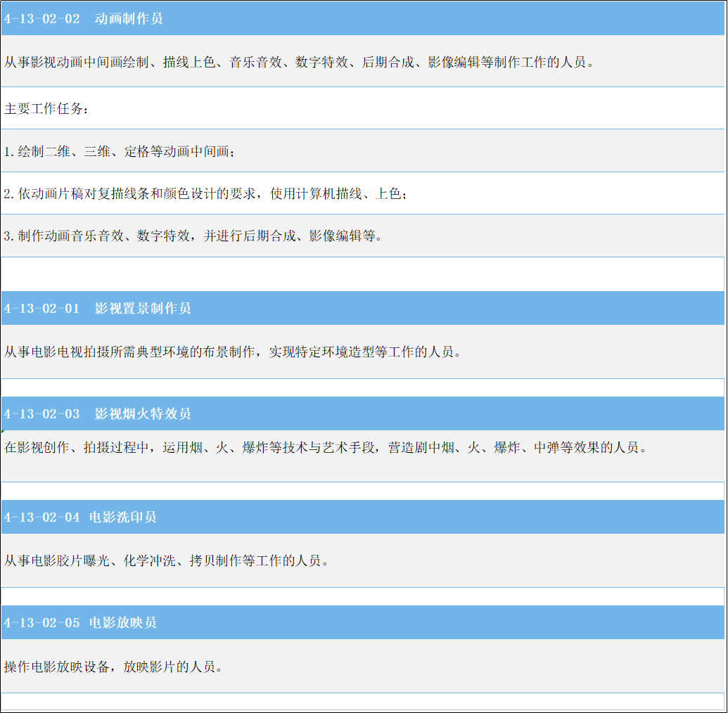Select task 2 about 计算机描线、上色
The width and height of the screenshot is (728, 713).
point(363,193)
